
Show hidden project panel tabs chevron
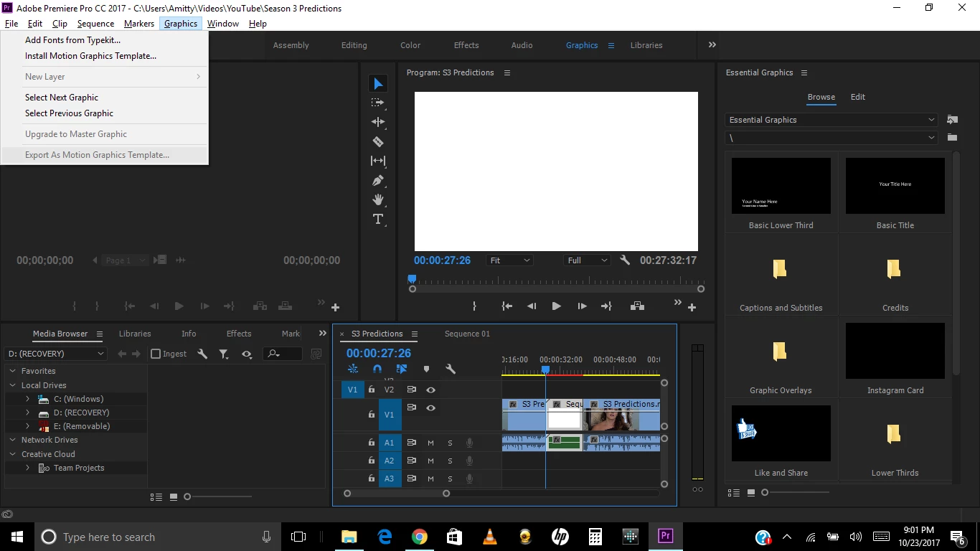pos(322,334)
